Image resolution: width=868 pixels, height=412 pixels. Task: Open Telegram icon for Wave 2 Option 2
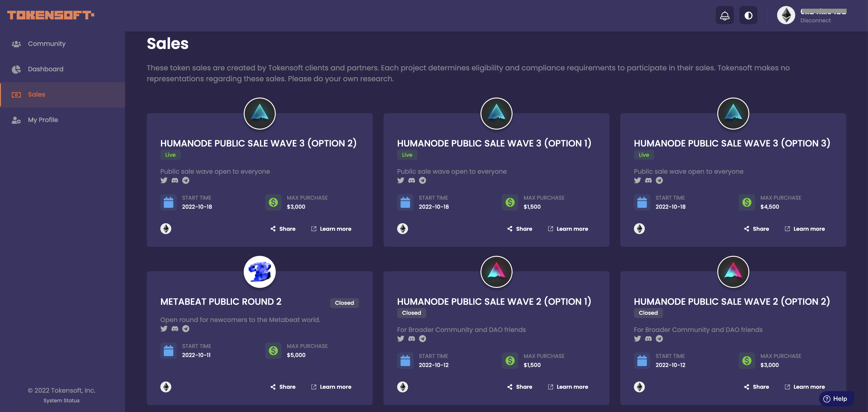(x=659, y=339)
